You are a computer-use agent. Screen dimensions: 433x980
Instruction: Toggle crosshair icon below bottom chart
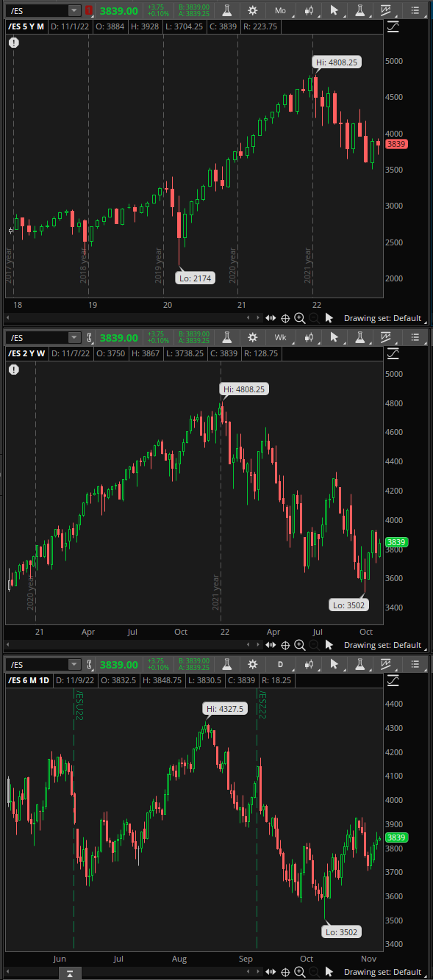tap(285, 972)
